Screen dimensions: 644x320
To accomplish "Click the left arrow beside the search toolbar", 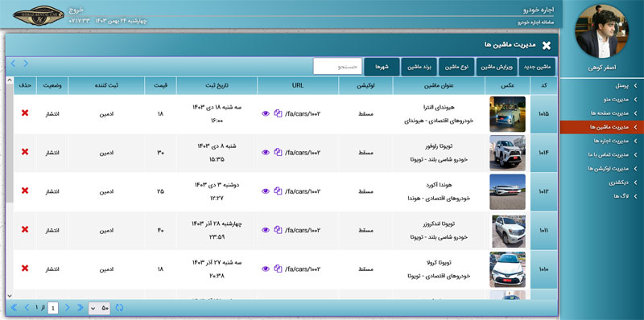I will [x=13, y=64].
